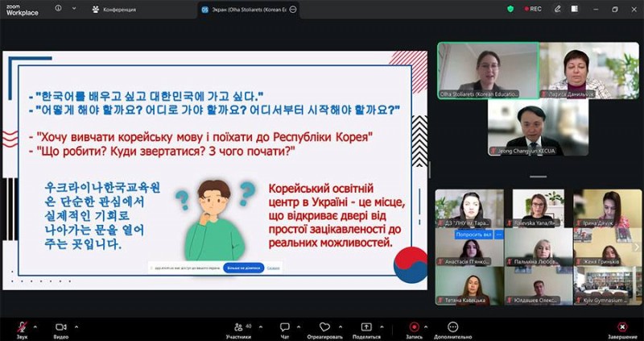Click the muted mic icon beside Ірина Дячук
Viewport: 644px width, 341px height.
(x=578, y=223)
